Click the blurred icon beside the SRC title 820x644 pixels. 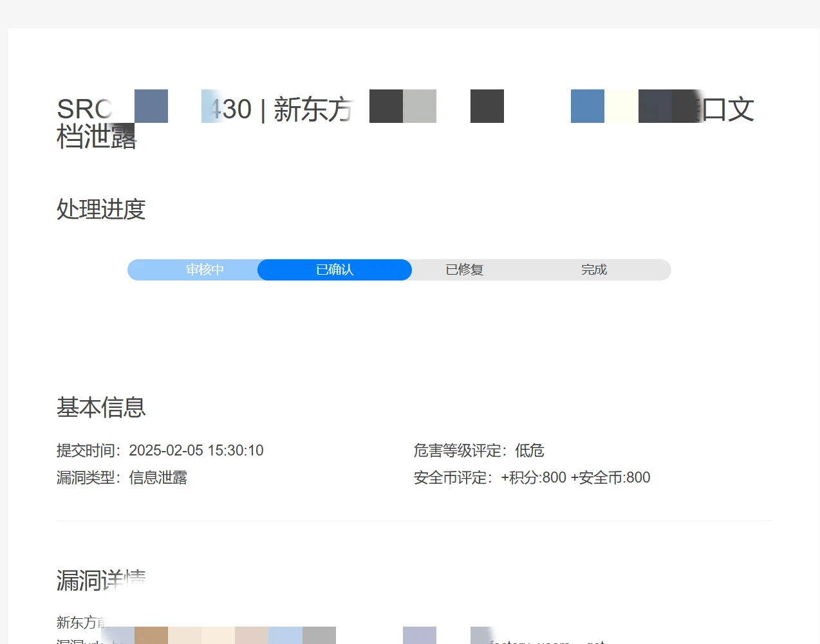click(151, 106)
